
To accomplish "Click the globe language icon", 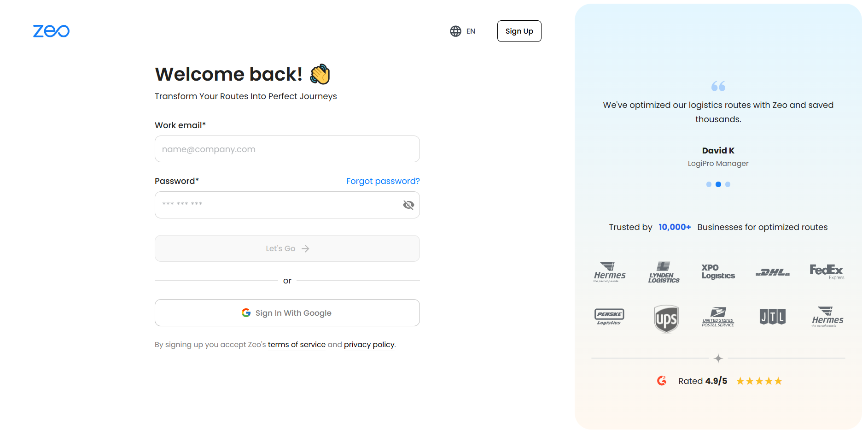I will coord(455,31).
